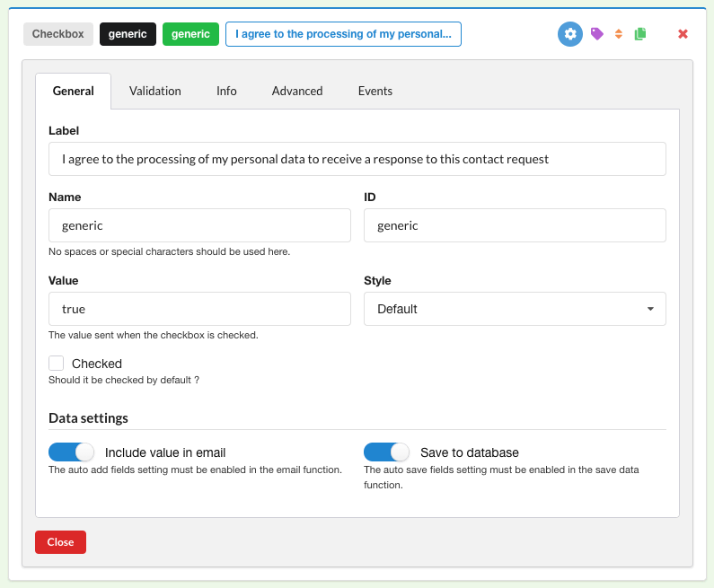Screen dimensions: 714x588
Task: Click the purple tag icon
Action: 597,34
